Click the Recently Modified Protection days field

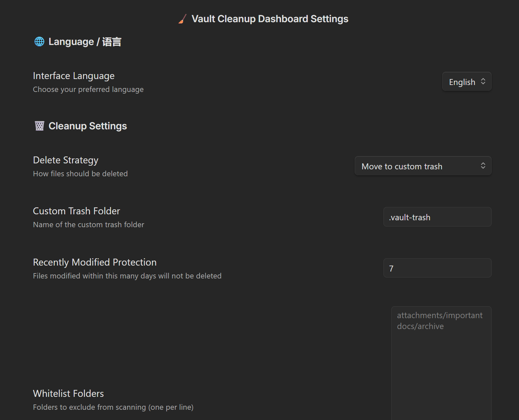437,268
